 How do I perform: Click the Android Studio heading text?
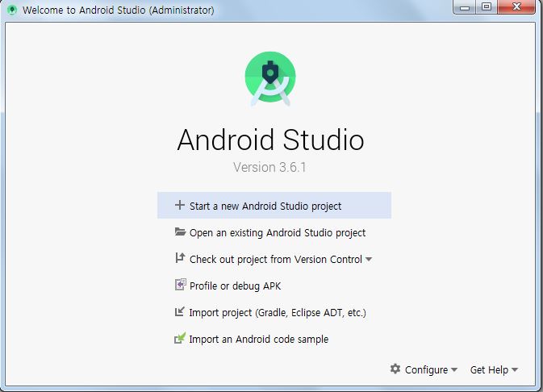click(x=270, y=140)
